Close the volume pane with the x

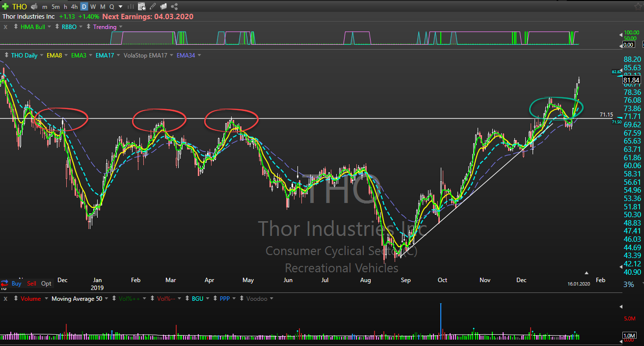pyautogui.click(x=5, y=298)
